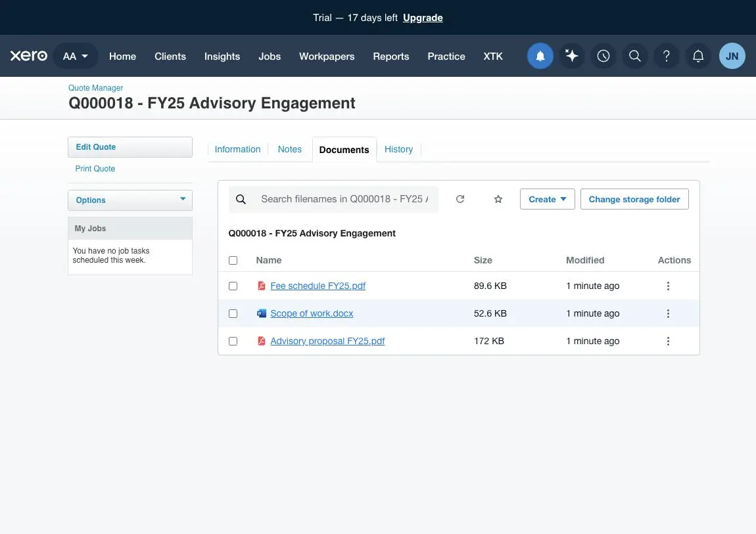The image size is (756, 534).
Task: Tick checkbox for Scope of work.docx
Action: pos(233,313)
